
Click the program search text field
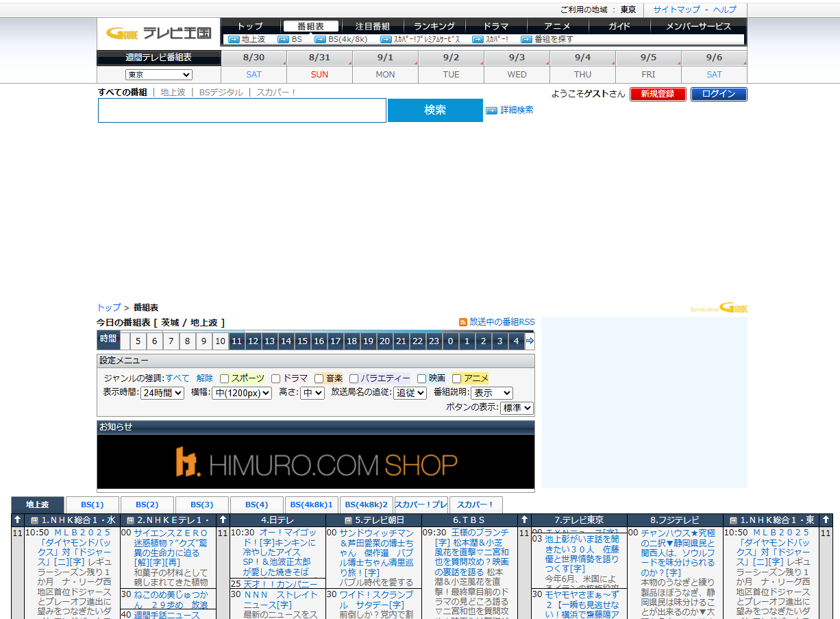pyautogui.click(x=242, y=110)
